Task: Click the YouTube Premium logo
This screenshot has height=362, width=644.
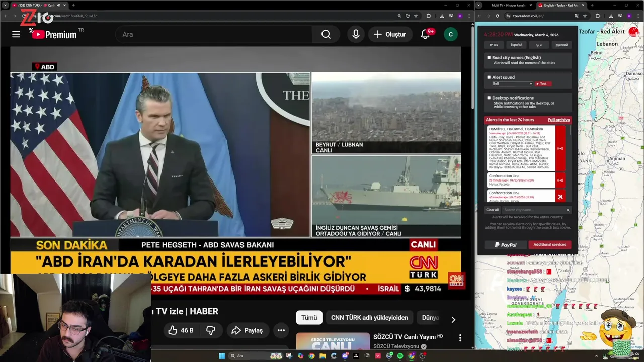Action: [x=55, y=34]
